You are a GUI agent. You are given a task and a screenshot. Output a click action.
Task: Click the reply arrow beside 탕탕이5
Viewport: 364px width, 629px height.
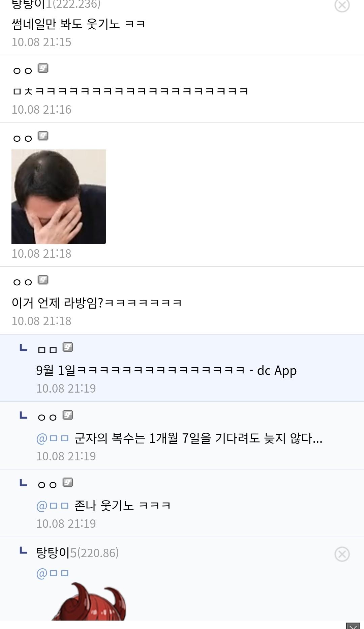23,550
